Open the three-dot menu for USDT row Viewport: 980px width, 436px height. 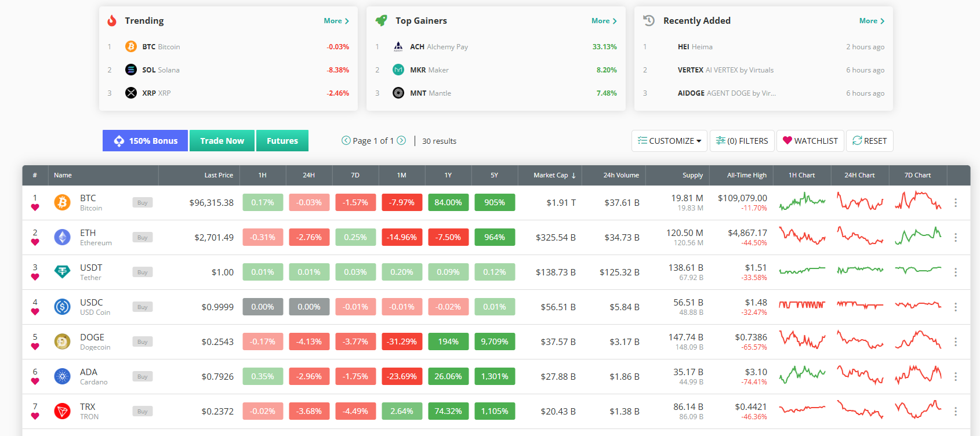point(956,272)
